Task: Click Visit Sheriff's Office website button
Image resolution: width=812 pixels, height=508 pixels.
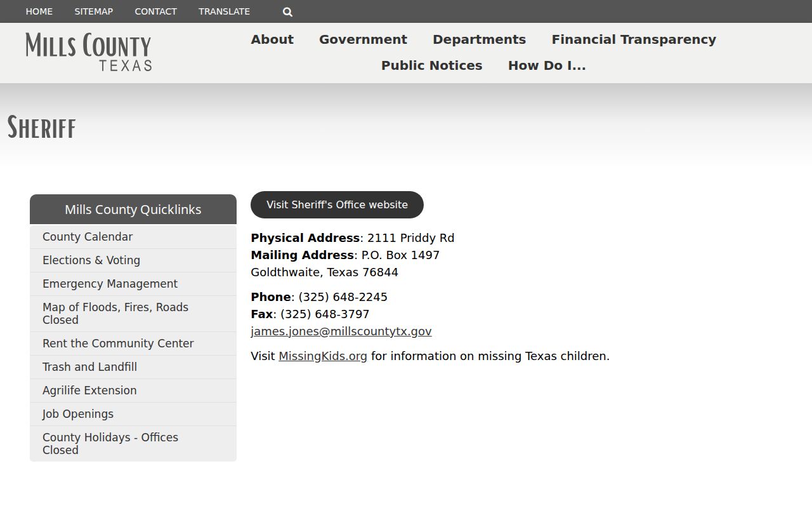Action: 337,204
